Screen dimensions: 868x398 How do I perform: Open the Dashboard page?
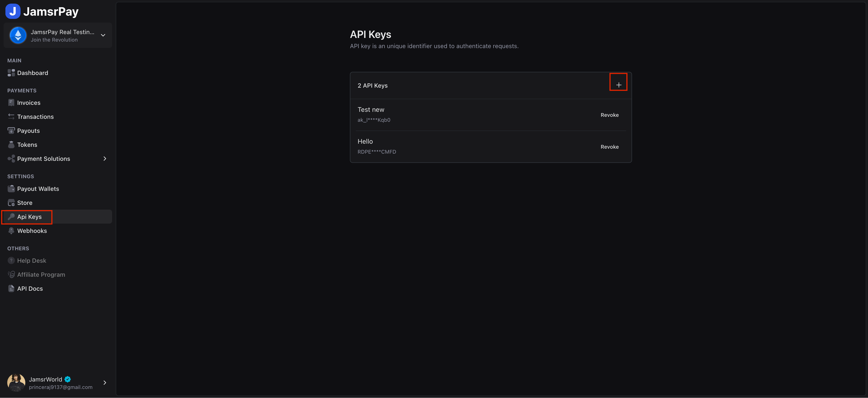click(x=58, y=73)
